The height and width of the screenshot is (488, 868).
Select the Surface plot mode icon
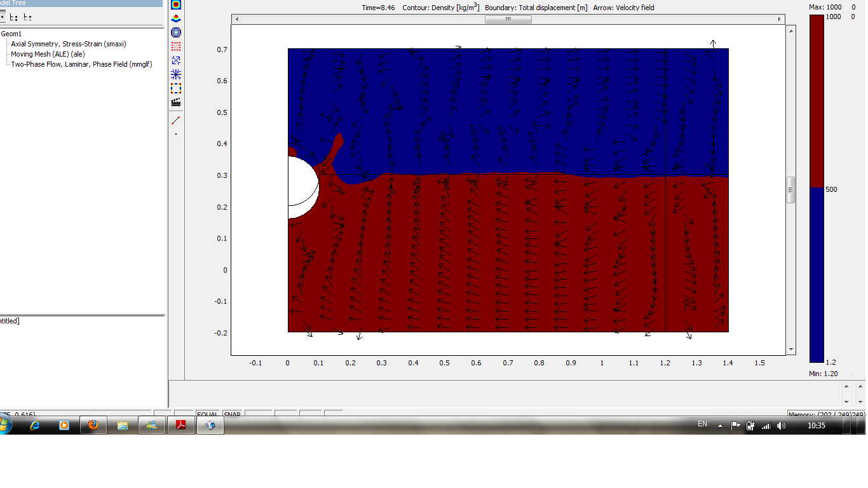tap(176, 4)
